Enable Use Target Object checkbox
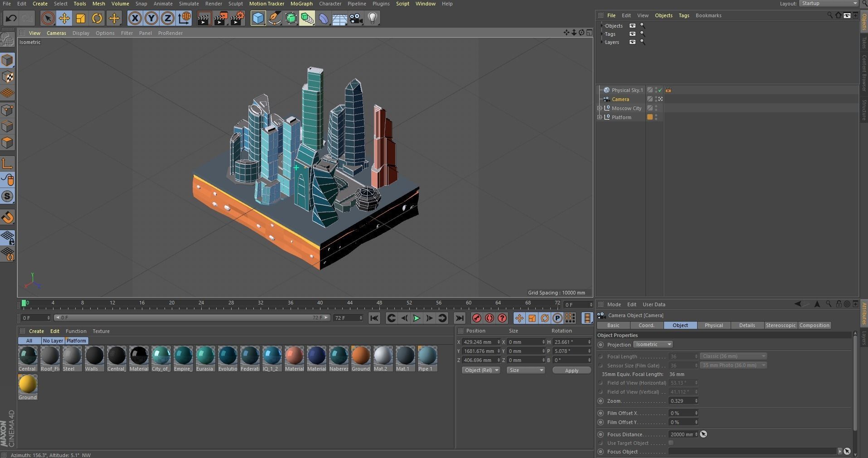The height and width of the screenshot is (458, 868). [671, 443]
